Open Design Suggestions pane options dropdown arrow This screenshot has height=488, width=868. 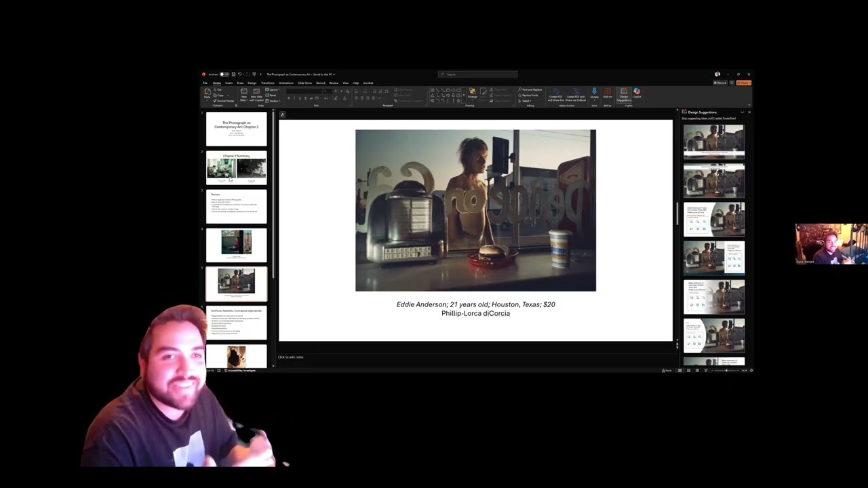coord(743,112)
